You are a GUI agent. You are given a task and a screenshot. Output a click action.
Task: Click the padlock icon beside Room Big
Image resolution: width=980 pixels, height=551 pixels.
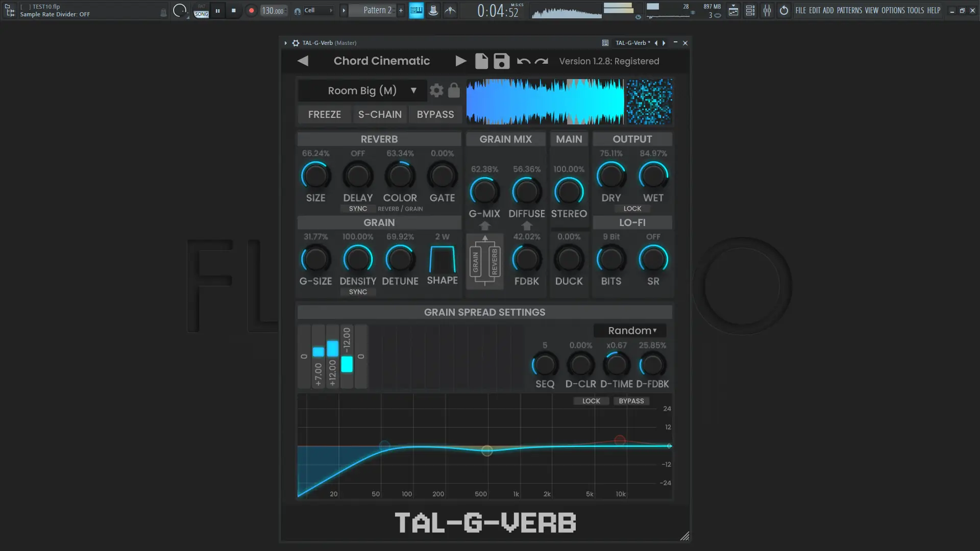[454, 91]
